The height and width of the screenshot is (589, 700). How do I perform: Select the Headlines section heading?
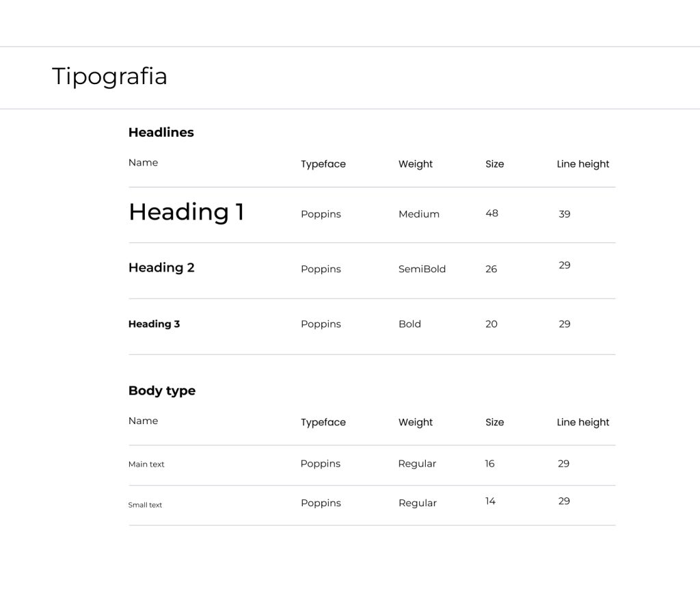point(161,133)
